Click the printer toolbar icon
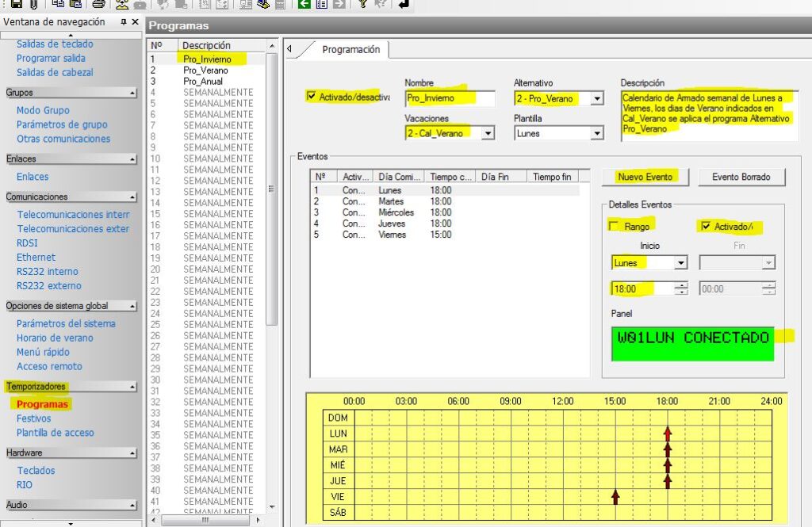This screenshot has width=812, height=527. point(98,4)
